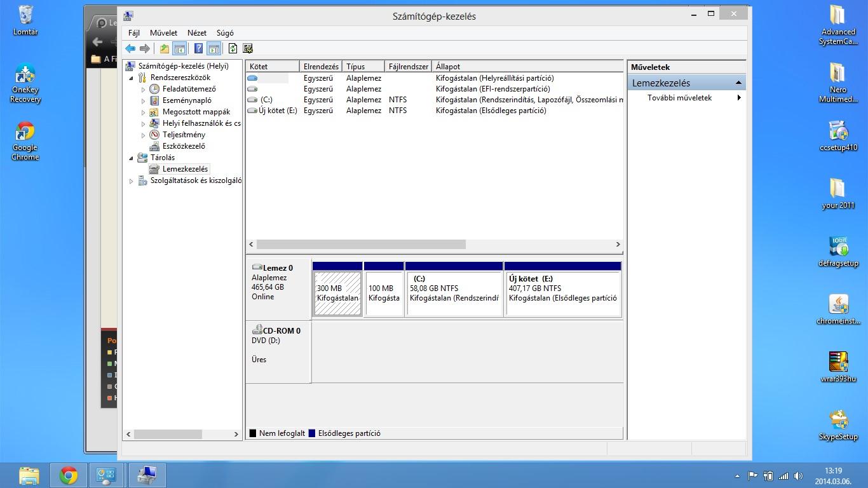Toggle the show/hide Action pane toolbar icon
Viewport: 868px width, 488px height.
tap(214, 48)
